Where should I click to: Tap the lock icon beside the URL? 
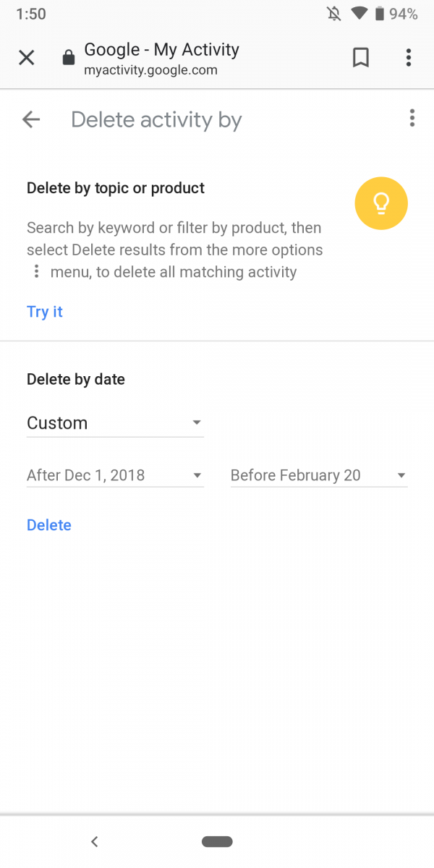69,58
